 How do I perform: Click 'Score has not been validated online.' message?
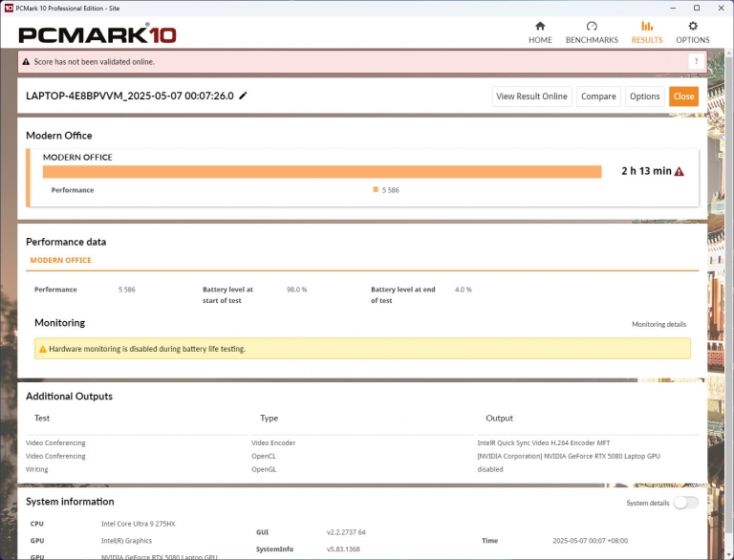94,62
